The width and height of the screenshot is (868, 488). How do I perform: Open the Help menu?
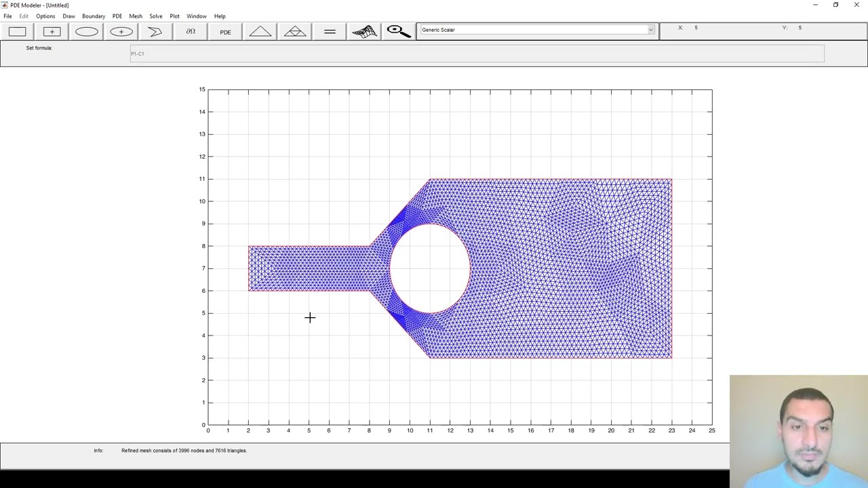coord(220,16)
